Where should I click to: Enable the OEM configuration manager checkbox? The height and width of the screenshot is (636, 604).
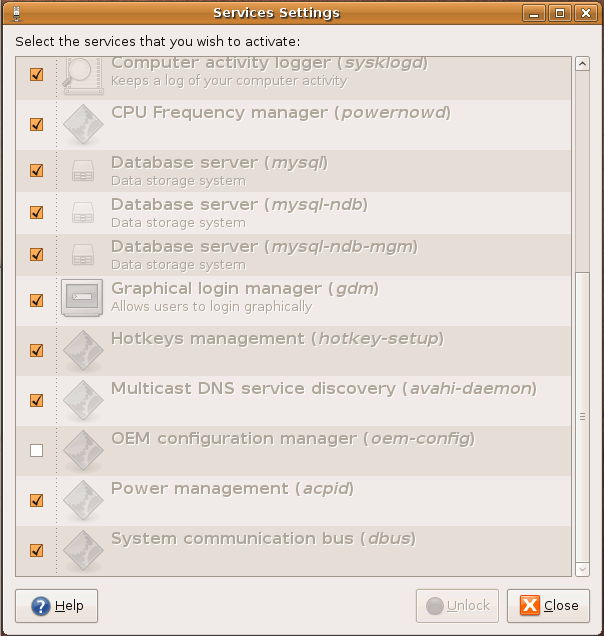point(37,451)
